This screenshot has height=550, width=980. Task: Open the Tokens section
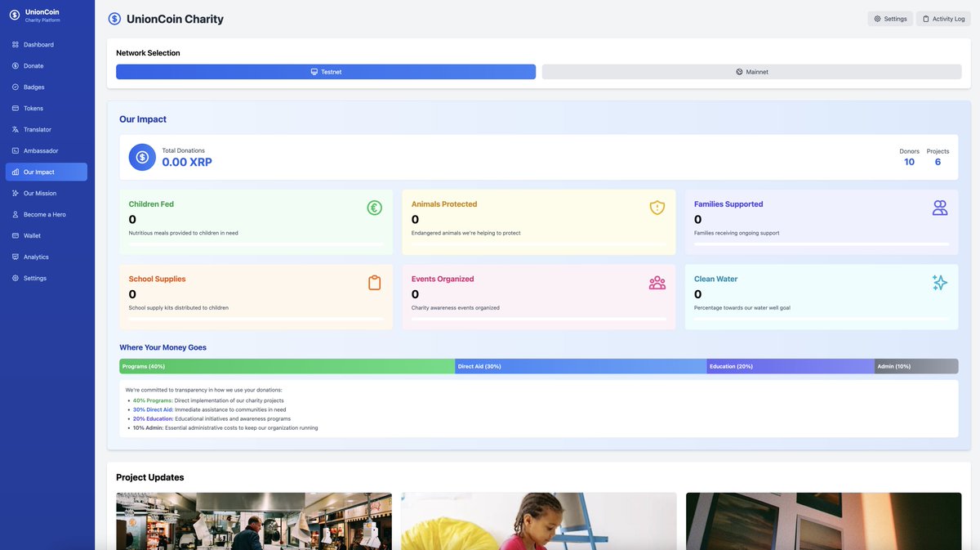click(x=47, y=109)
